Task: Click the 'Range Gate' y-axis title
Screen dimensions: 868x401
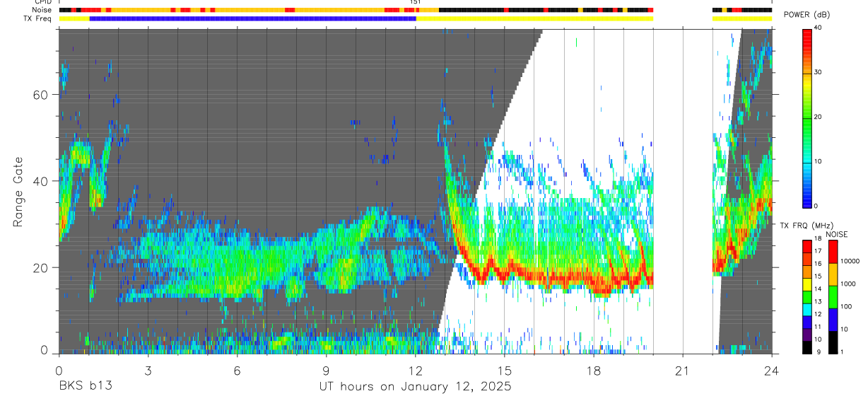Action: pos(18,192)
